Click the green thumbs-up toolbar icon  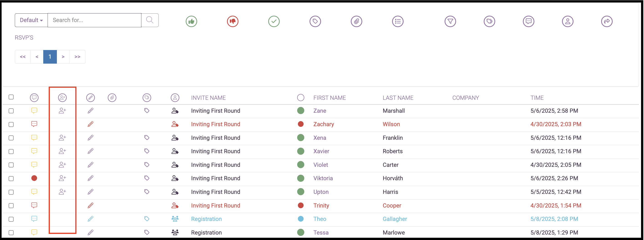point(191,21)
